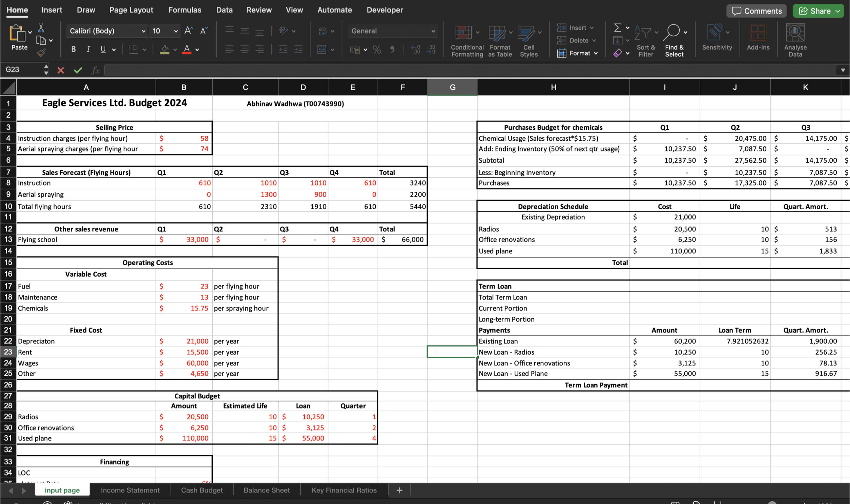Click the Percent Style icon

pyautogui.click(x=377, y=50)
